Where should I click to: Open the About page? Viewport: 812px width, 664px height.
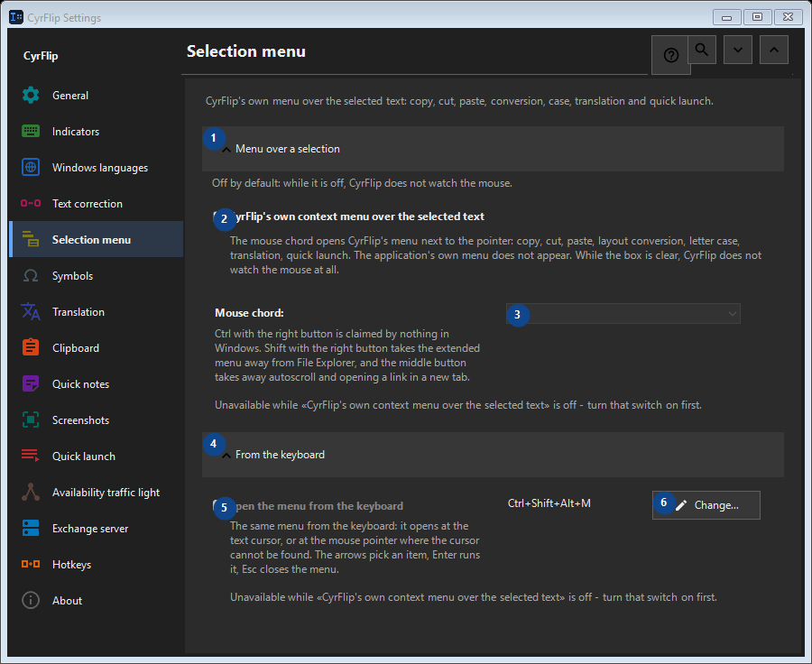pos(97,600)
